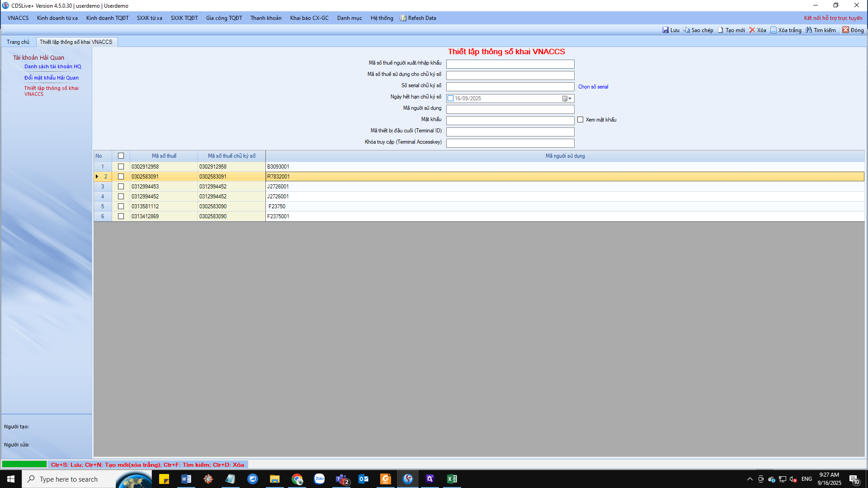Viewport: 868px width, 488px height.
Task: Open Excel from the Windows taskbar
Action: (452, 479)
